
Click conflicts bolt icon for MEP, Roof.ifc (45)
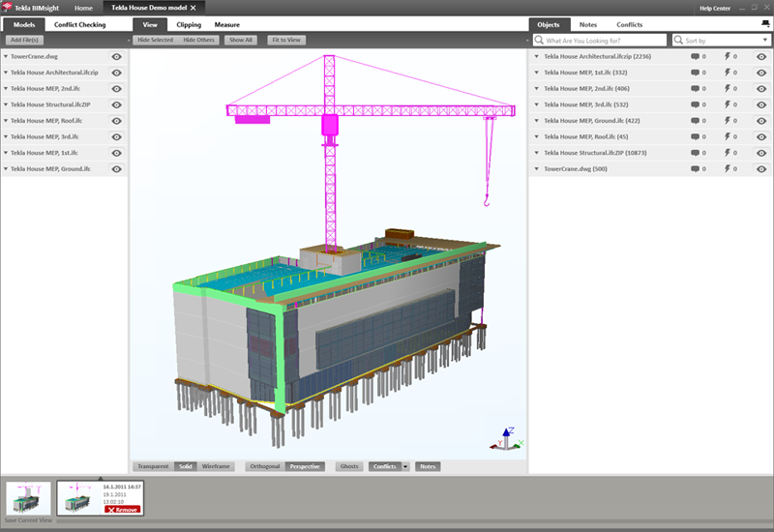[728, 136]
